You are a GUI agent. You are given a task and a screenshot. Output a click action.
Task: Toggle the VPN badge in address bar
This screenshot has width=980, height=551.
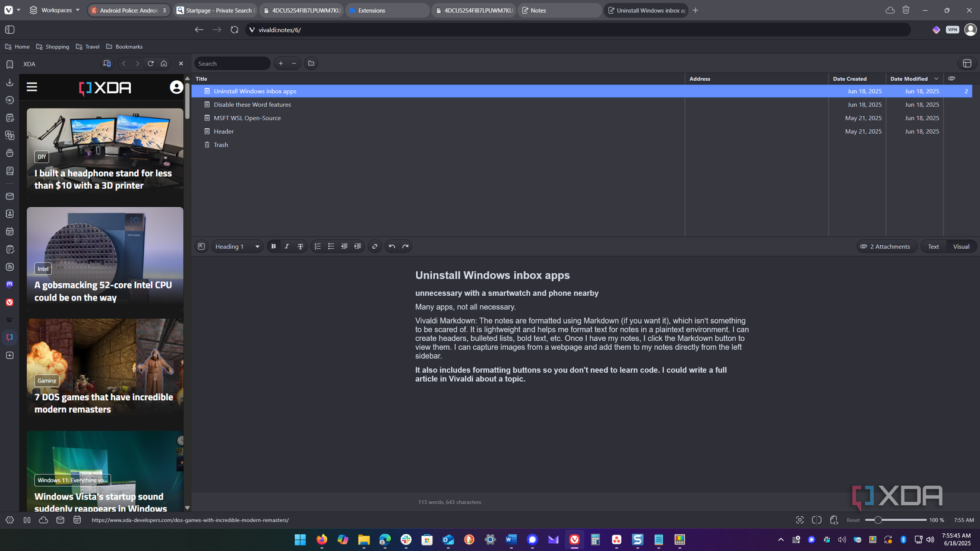(x=953, y=30)
